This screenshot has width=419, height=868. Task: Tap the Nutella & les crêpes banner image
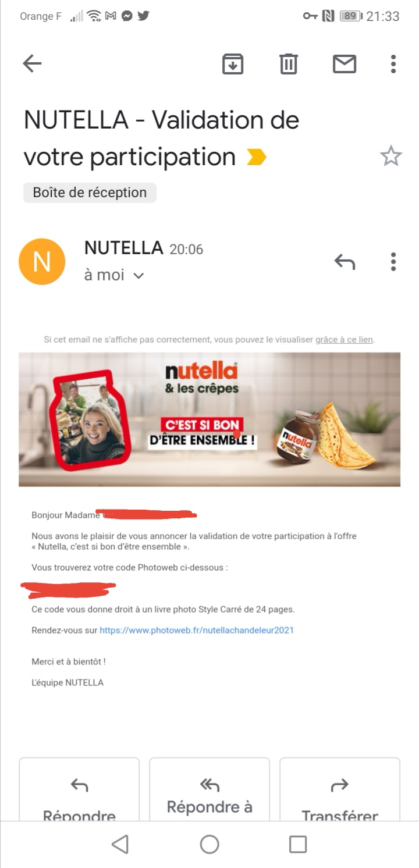210,419
